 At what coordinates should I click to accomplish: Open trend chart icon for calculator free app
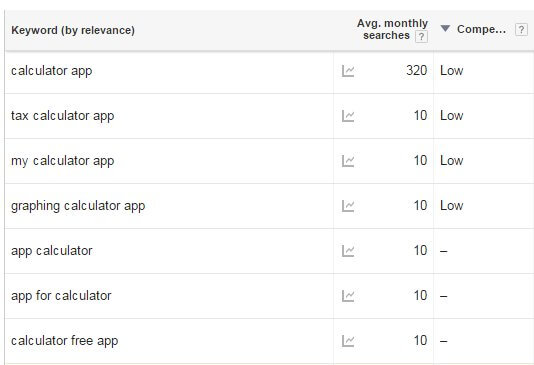[x=348, y=341]
